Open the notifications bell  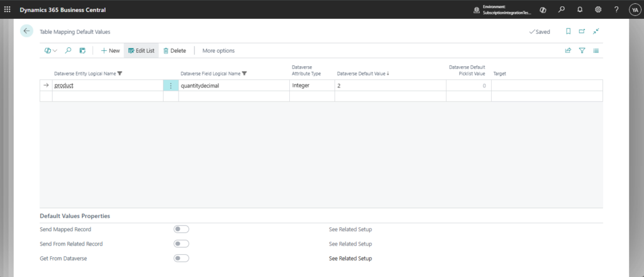(x=579, y=9)
